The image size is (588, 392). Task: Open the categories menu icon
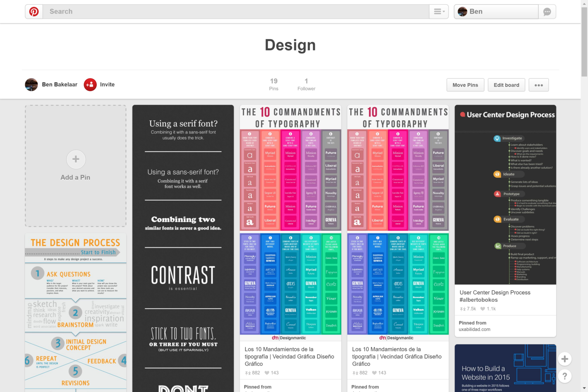click(x=439, y=12)
